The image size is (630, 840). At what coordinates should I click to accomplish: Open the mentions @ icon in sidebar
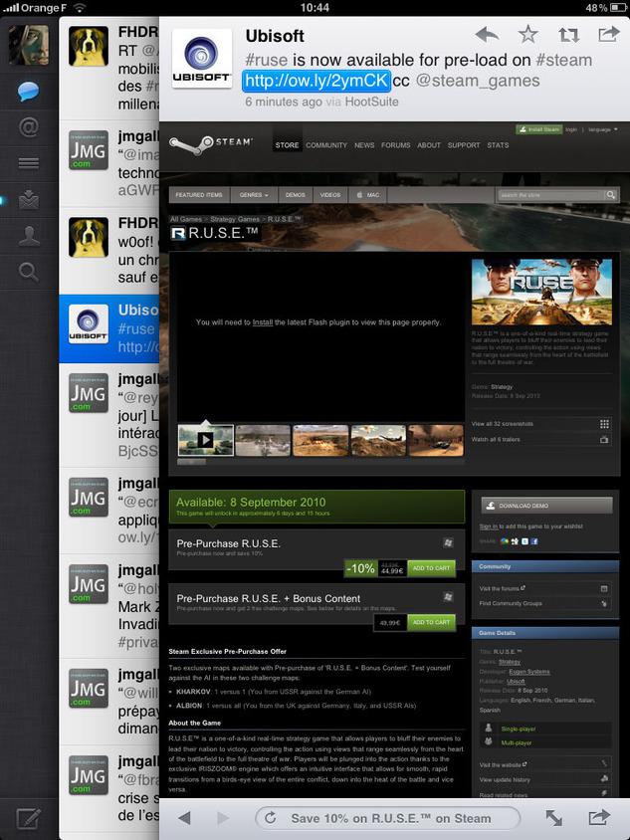[29, 127]
